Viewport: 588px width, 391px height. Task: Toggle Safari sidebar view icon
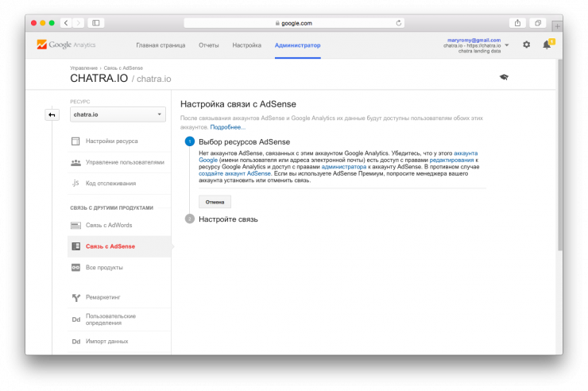point(96,23)
